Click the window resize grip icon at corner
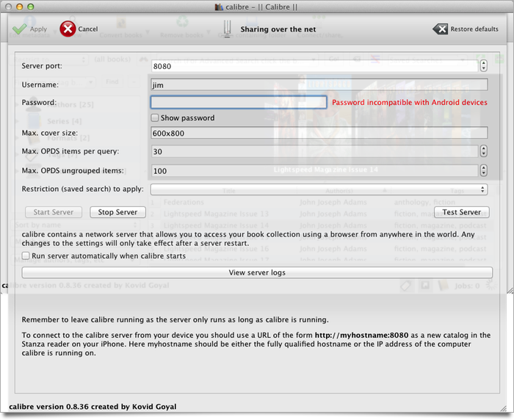This screenshot has width=514, height=420. point(503,408)
